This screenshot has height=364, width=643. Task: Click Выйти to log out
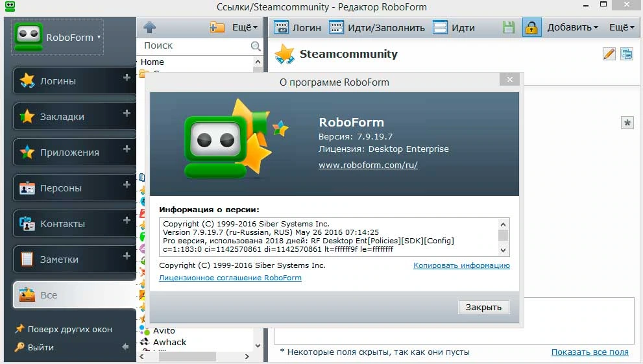[x=34, y=347]
